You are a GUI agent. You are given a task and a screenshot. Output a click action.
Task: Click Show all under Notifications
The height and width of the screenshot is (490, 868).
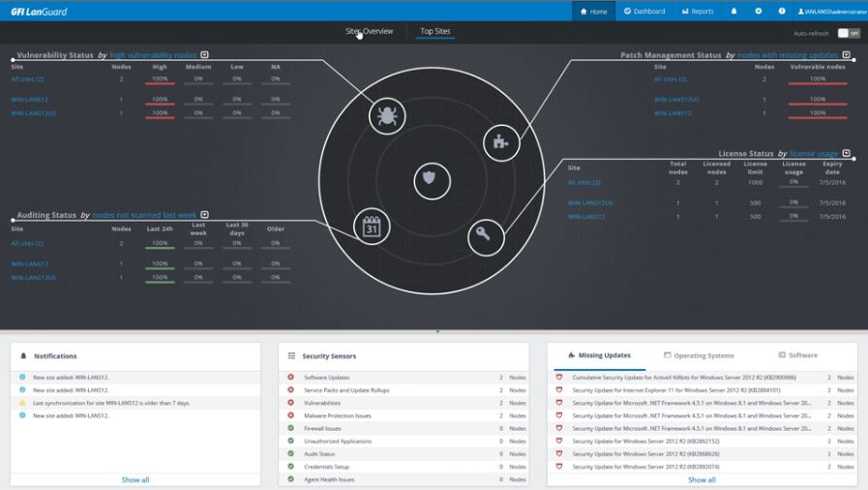coord(135,479)
